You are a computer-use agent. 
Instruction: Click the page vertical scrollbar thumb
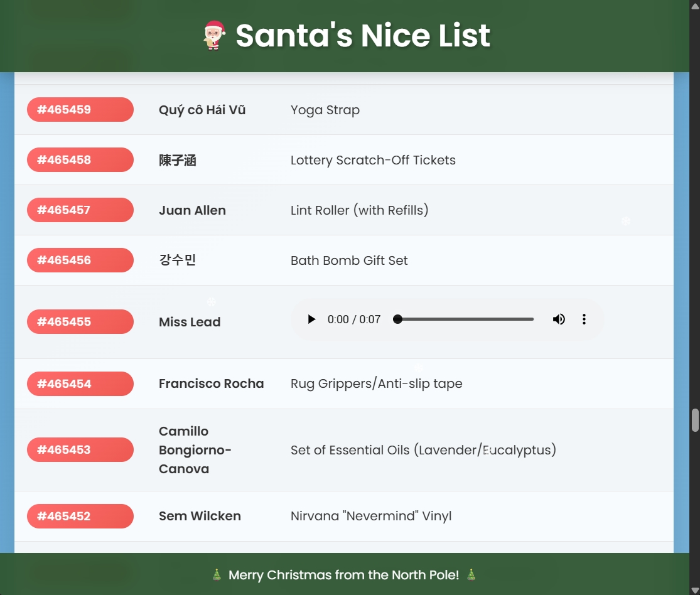pyautogui.click(x=695, y=421)
